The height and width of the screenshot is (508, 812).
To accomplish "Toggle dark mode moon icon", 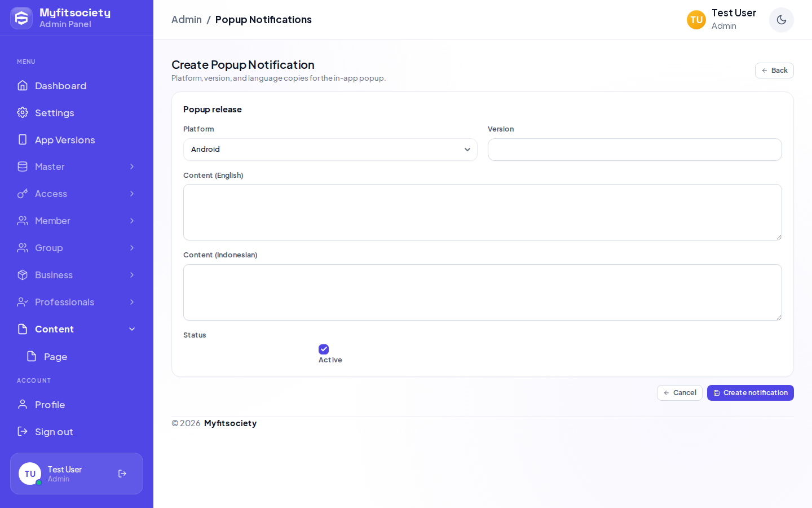I will (x=782, y=20).
